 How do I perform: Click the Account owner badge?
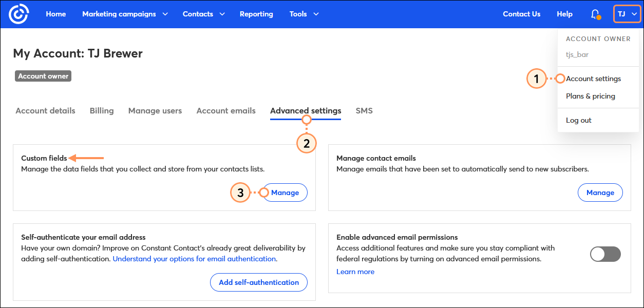[43, 76]
